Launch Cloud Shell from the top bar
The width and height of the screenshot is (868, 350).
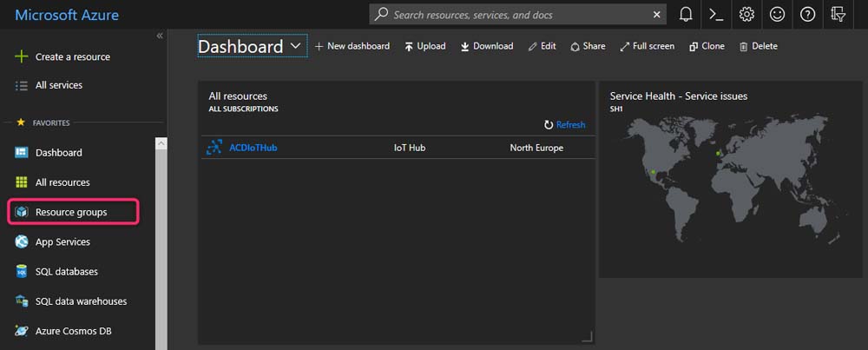[715, 15]
